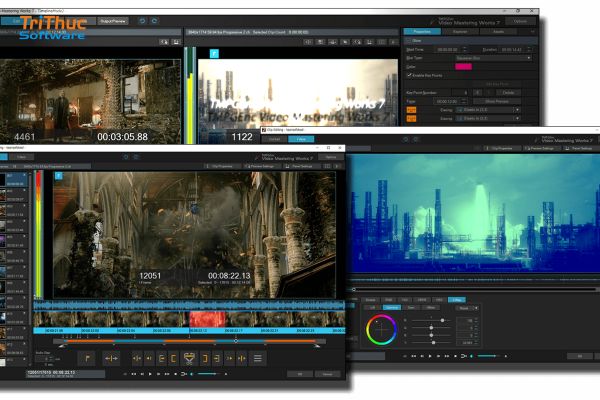The image size is (600, 400).
Task: Click the Duration stepper arrows
Action: tap(529, 49)
